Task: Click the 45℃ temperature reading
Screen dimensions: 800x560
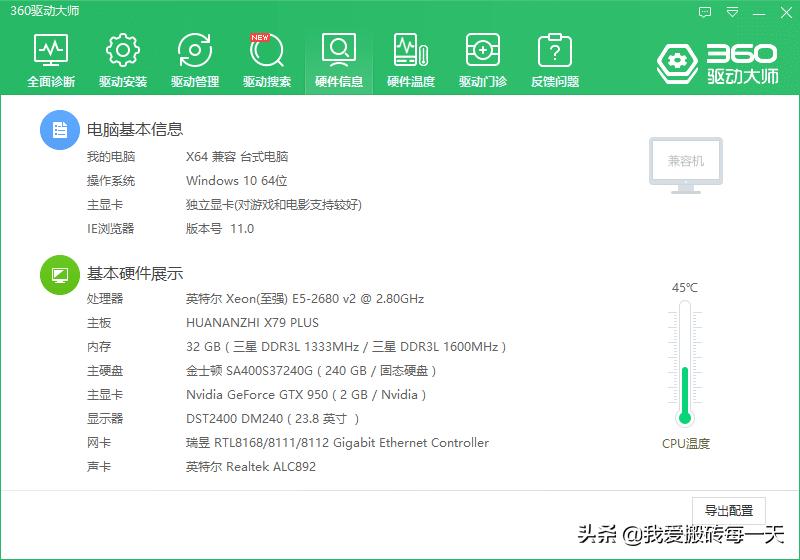Action: pos(685,288)
